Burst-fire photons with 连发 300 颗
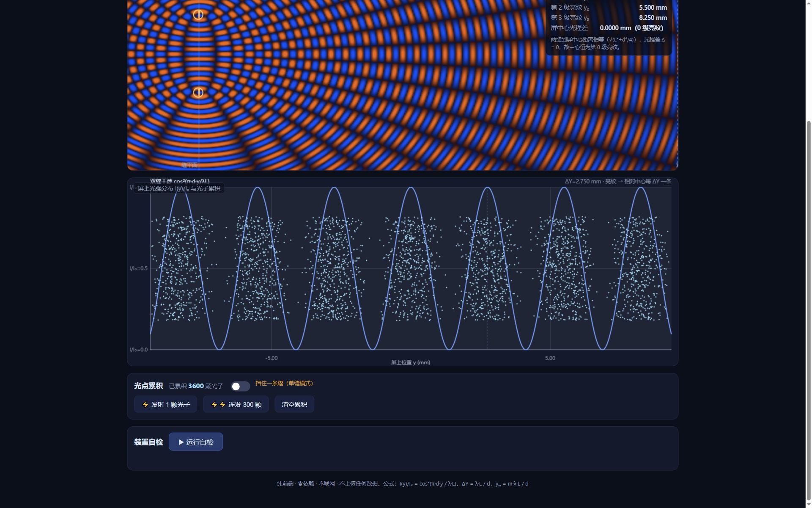 236,404
